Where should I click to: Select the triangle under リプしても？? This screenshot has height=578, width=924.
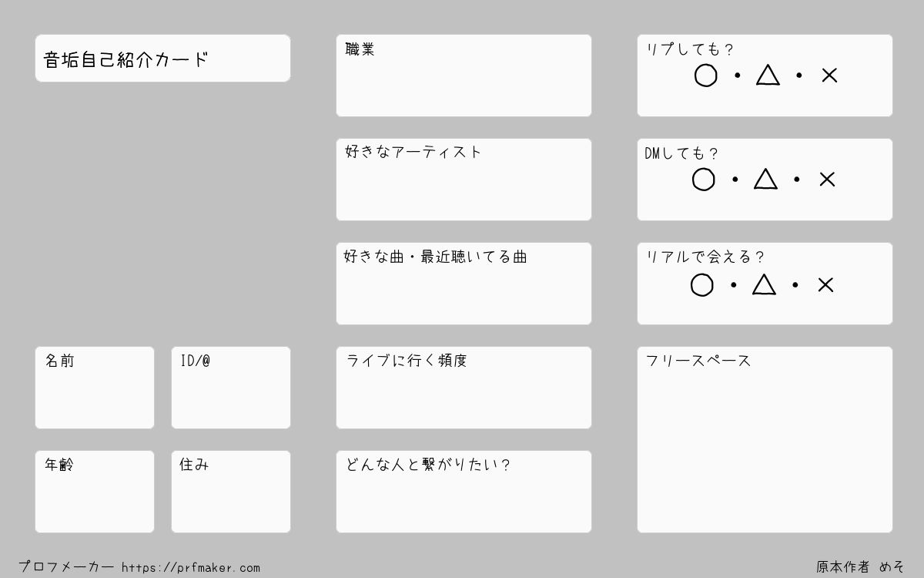(768, 75)
